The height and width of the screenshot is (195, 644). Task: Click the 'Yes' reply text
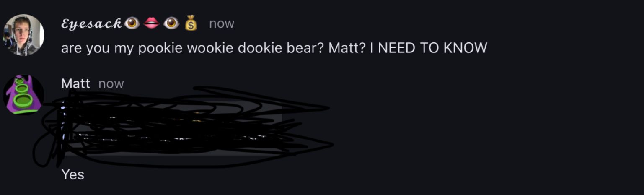click(x=73, y=174)
